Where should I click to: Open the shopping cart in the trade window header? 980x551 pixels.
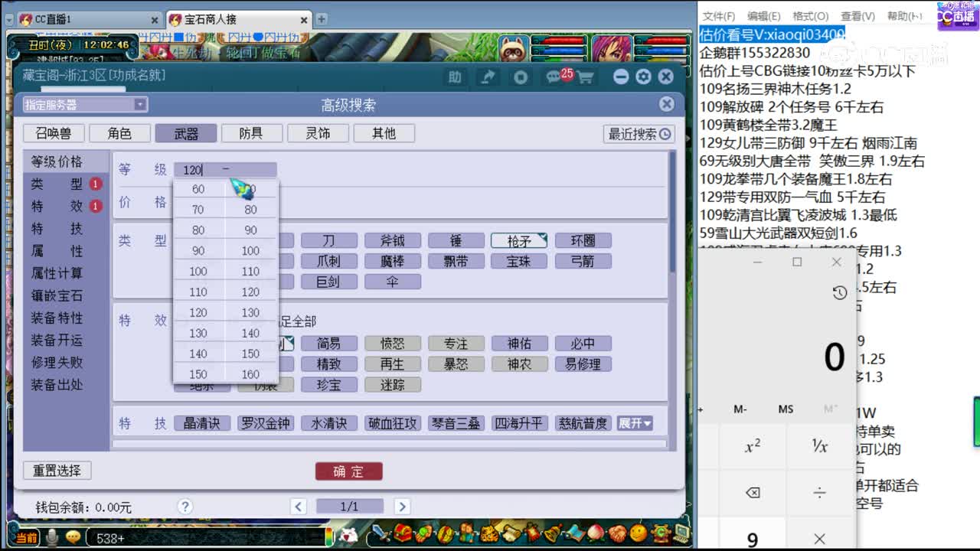584,77
